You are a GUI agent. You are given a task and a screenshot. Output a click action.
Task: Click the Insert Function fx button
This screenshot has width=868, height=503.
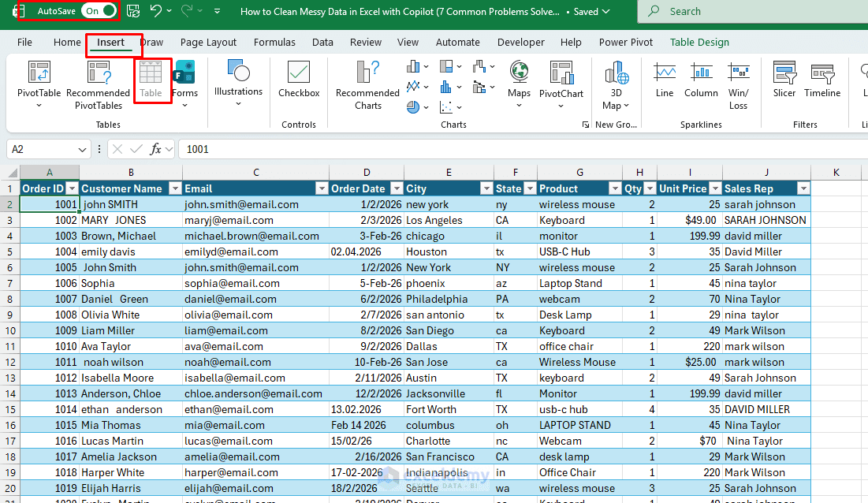155,149
